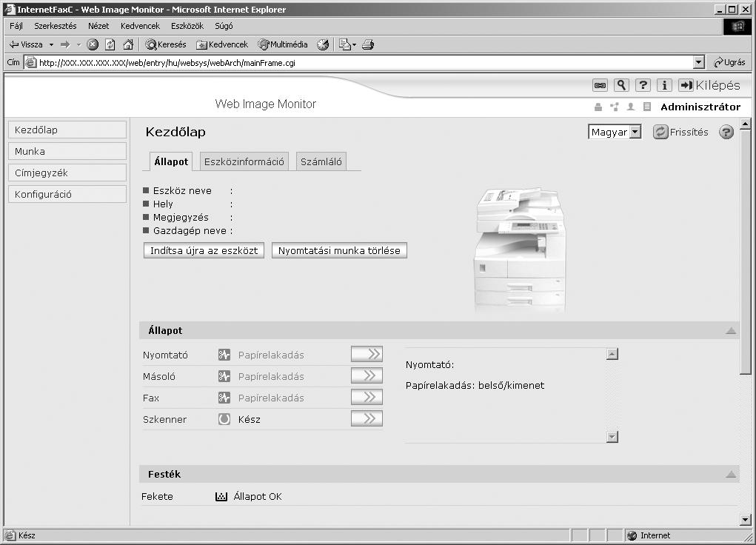Collapse the Festék section triangle
The height and width of the screenshot is (545, 756).
point(730,474)
